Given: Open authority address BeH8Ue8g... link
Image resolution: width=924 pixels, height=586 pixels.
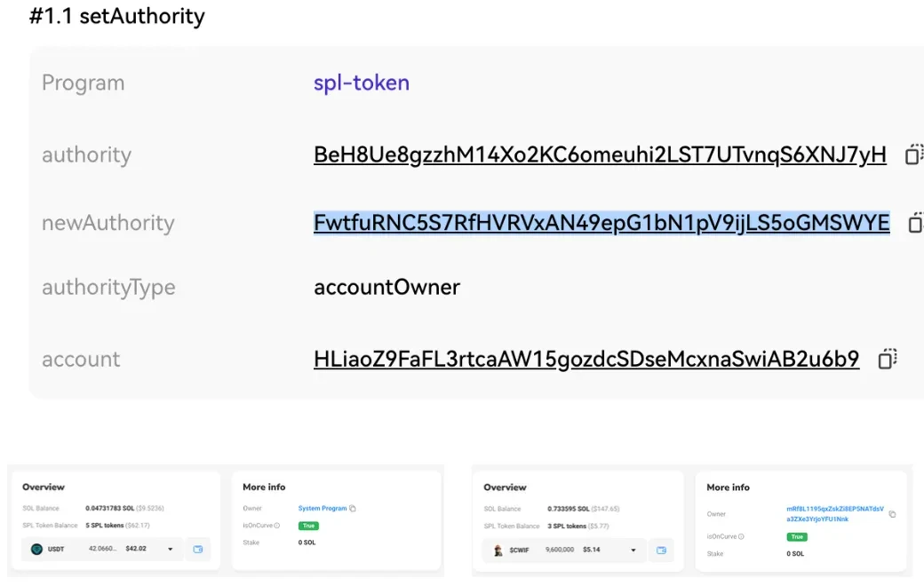Looking at the screenshot, I should click(600, 154).
